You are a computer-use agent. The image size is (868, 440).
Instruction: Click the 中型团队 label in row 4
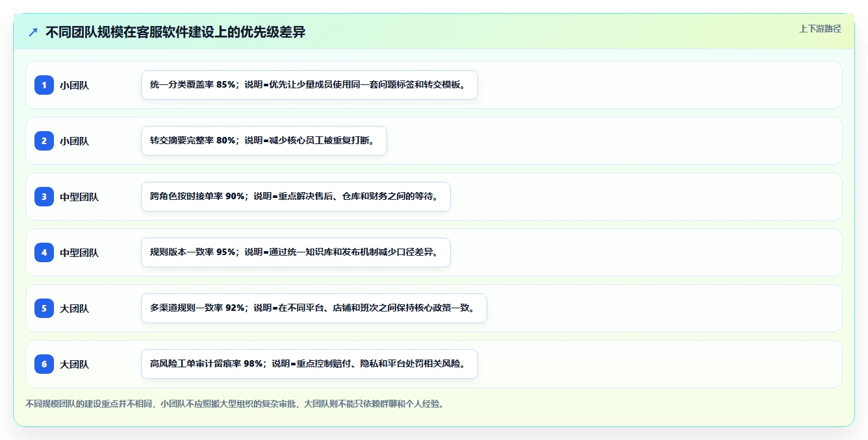point(79,252)
